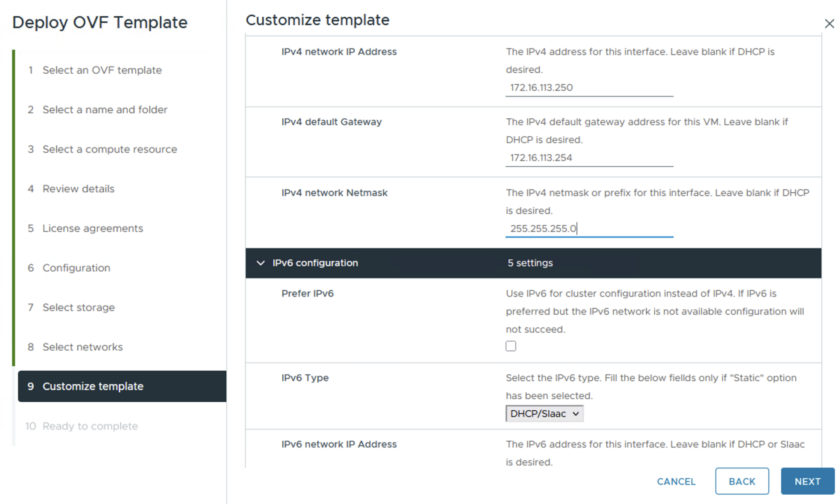Jump to step 6 Configuration
Screen dimensions: 838x504
tap(77, 268)
